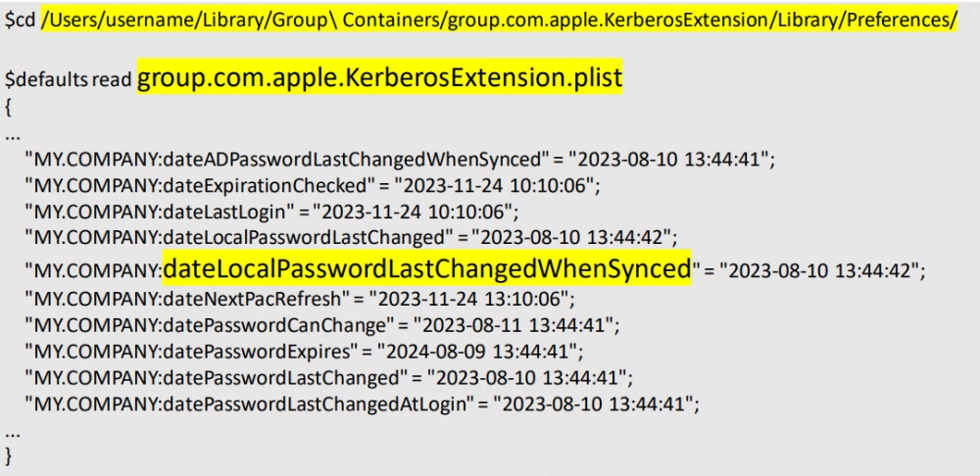
Task: Click the ellipsis above the closing brace
Action: click(12, 429)
